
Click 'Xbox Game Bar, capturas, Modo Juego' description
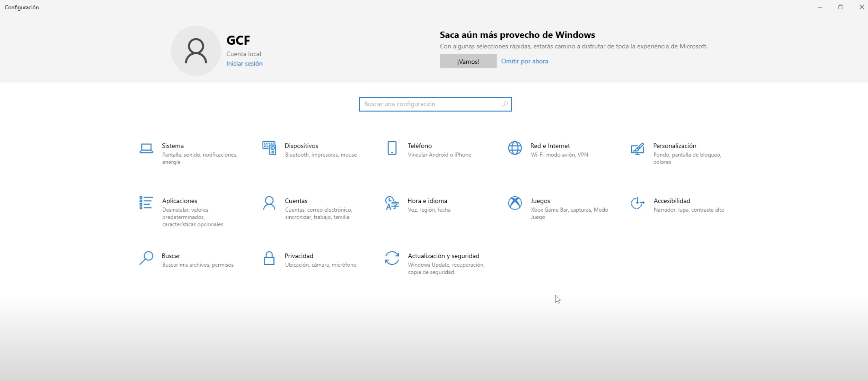[x=570, y=213]
